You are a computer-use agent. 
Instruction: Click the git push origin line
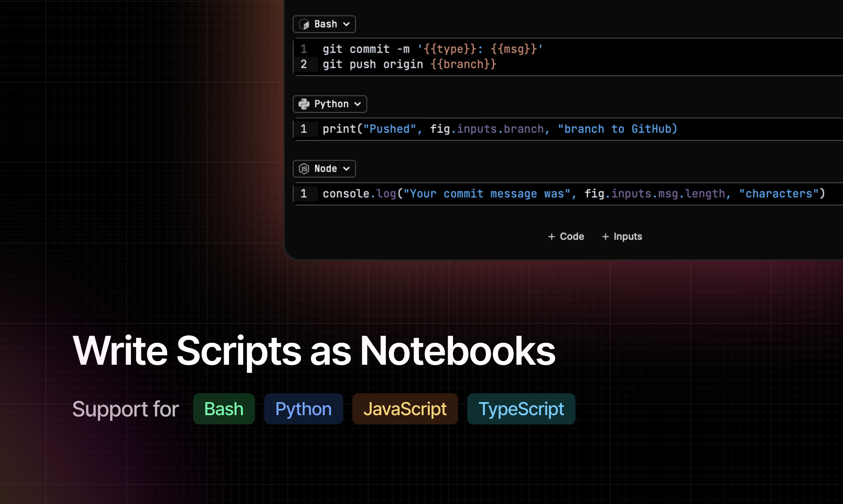[410, 65]
